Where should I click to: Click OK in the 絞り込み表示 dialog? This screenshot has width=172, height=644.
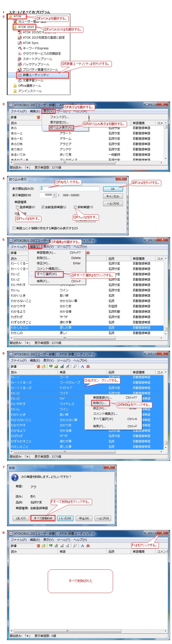(x=113, y=189)
